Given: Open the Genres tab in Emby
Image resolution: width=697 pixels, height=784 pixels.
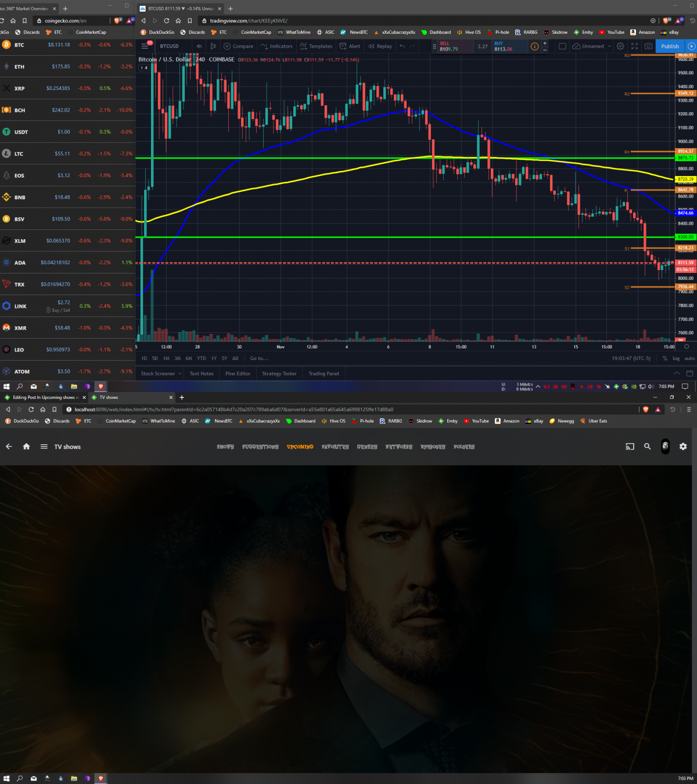Looking at the screenshot, I should (x=367, y=447).
